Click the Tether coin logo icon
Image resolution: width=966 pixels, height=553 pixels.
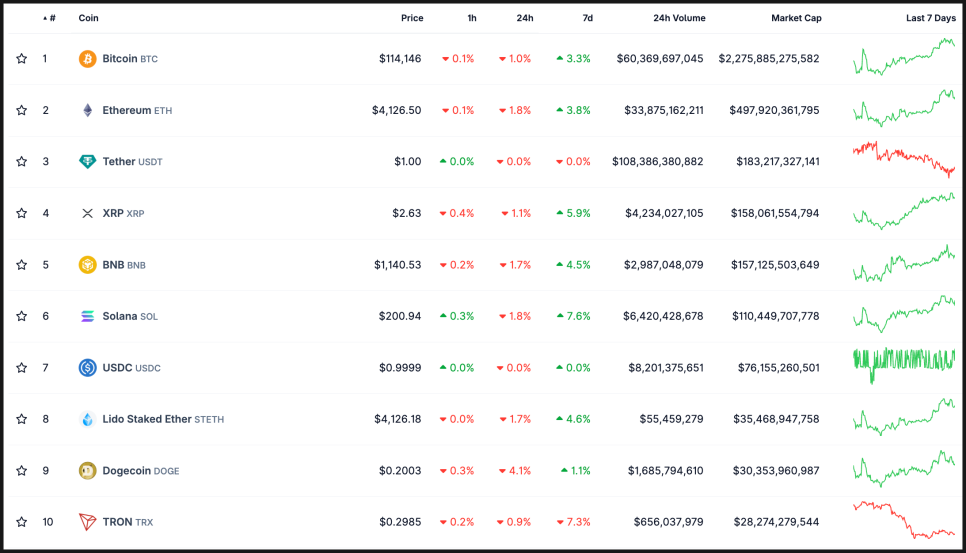tap(88, 162)
